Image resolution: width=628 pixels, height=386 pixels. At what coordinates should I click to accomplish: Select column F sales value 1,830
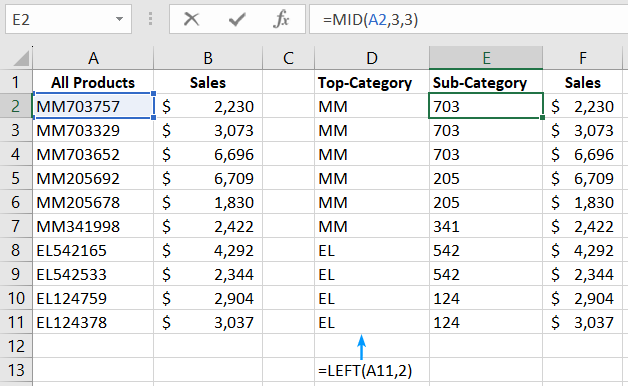click(583, 202)
